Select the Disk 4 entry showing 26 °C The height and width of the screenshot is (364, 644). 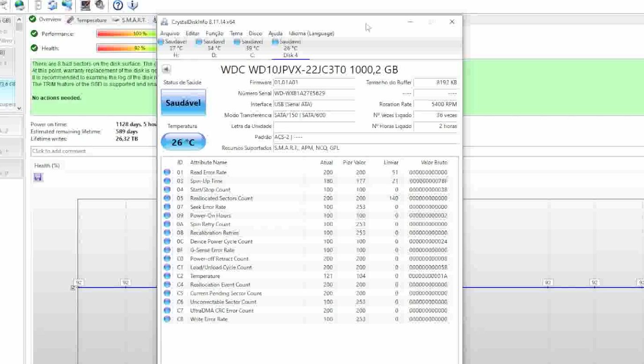(x=290, y=48)
